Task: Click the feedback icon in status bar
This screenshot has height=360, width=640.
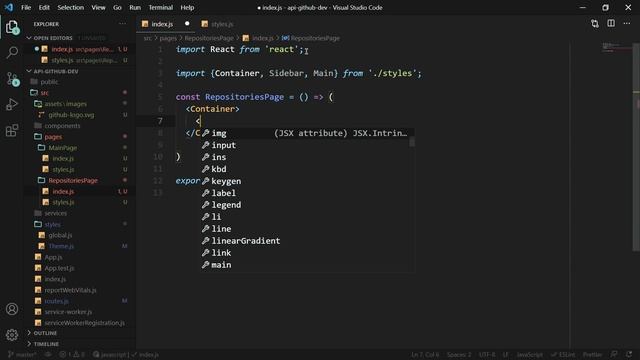Action: 614,354
